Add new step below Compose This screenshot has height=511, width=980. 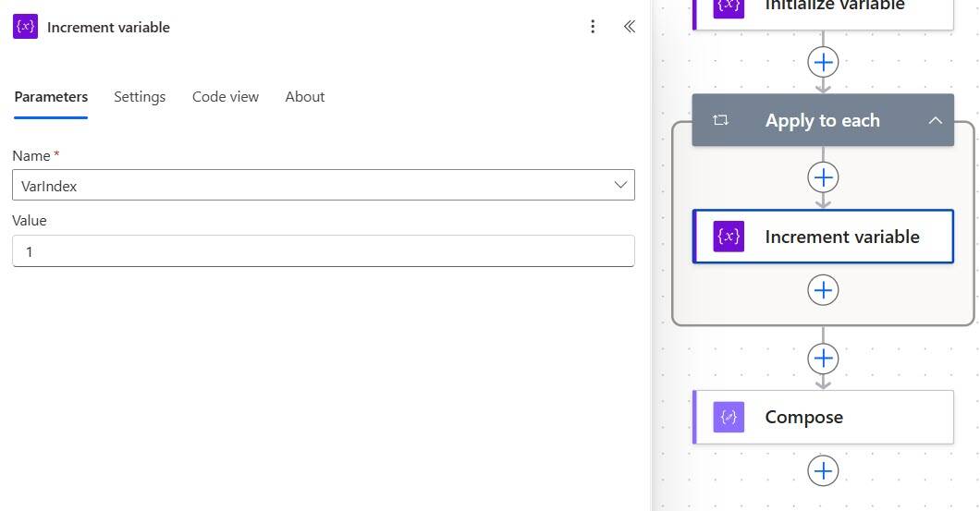point(823,470)
